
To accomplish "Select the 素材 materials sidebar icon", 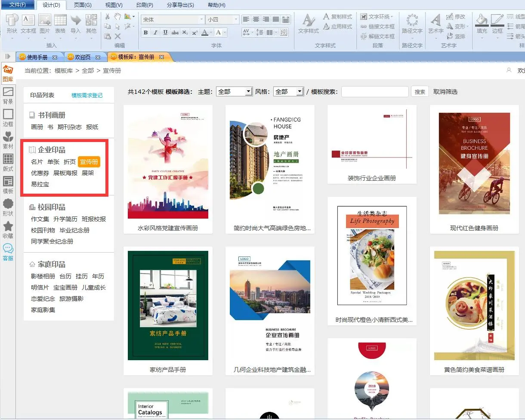I will (x=8, y=140).
